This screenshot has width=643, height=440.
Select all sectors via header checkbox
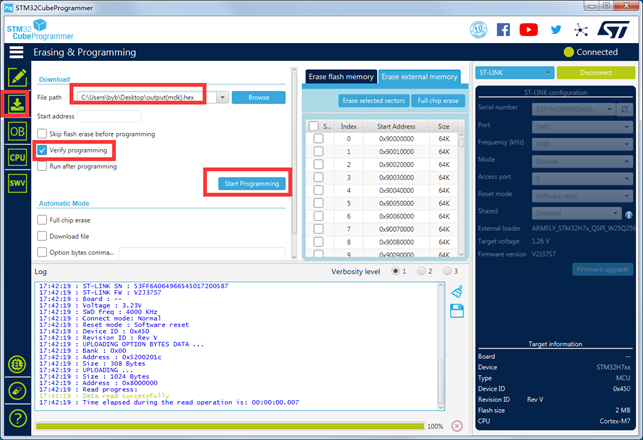(314, 126)
